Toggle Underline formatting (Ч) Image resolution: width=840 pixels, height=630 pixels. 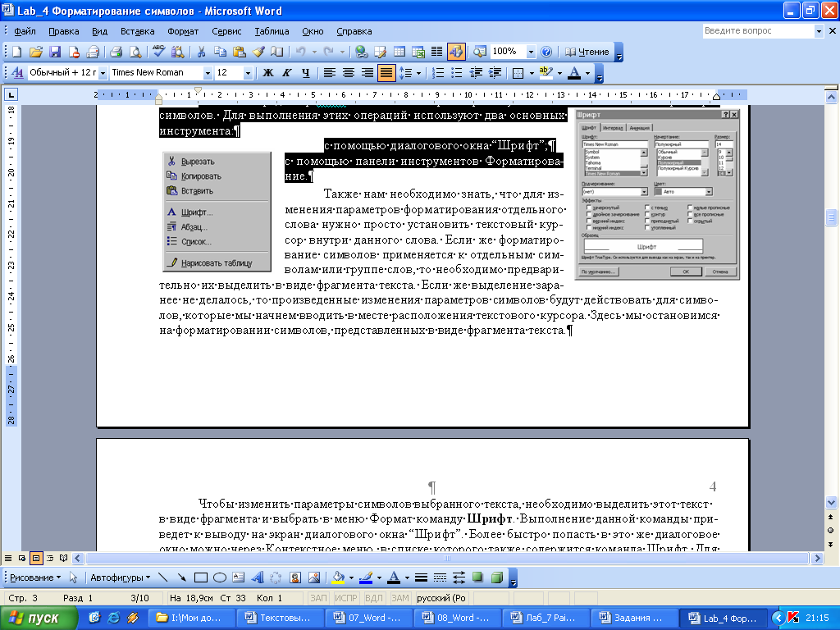pos(305,72)
